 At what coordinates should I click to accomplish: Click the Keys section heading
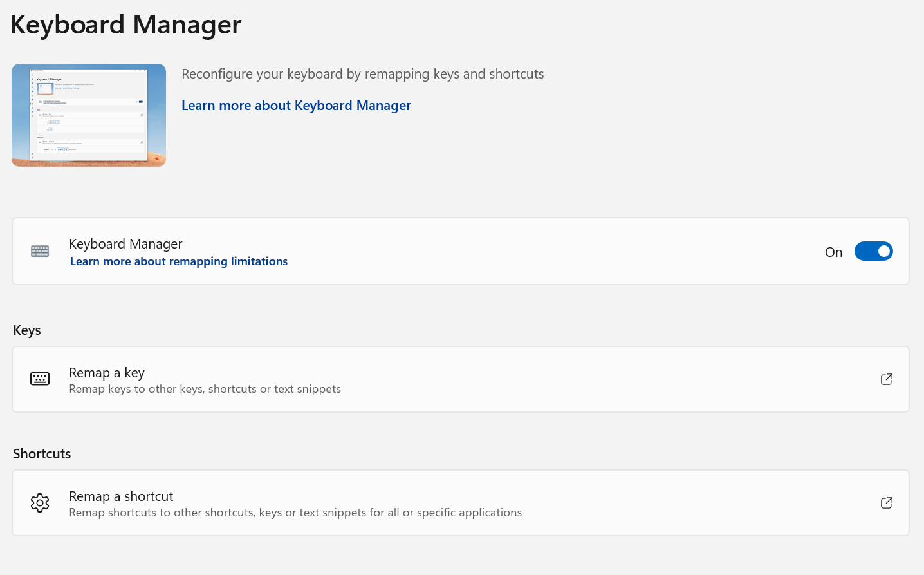click(27, 330)
